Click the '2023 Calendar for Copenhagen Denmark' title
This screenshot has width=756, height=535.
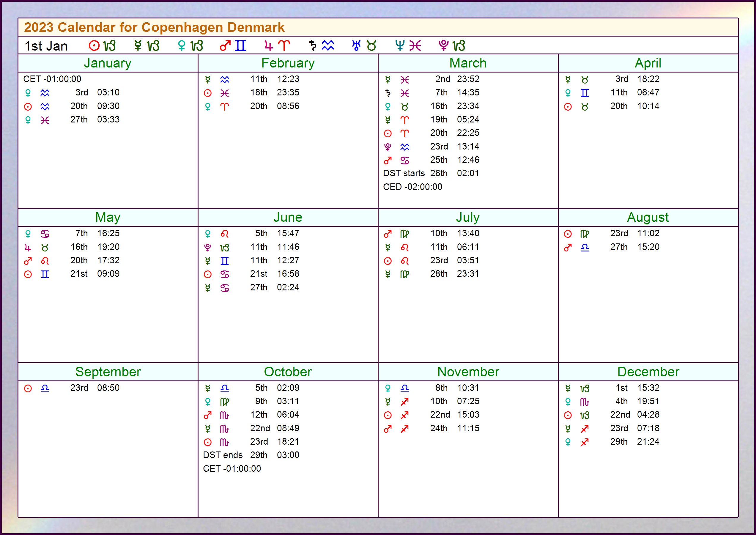pyautogui.click(x=154, y=27)
